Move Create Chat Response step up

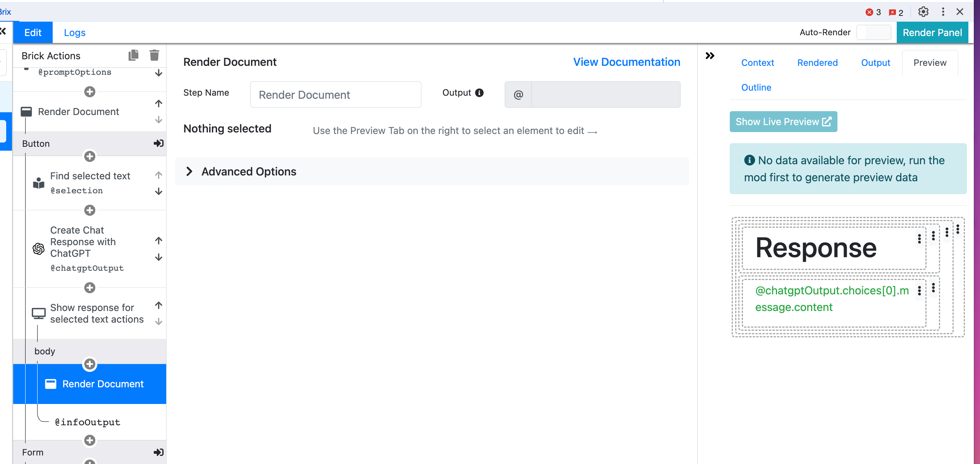coord(158,241)
